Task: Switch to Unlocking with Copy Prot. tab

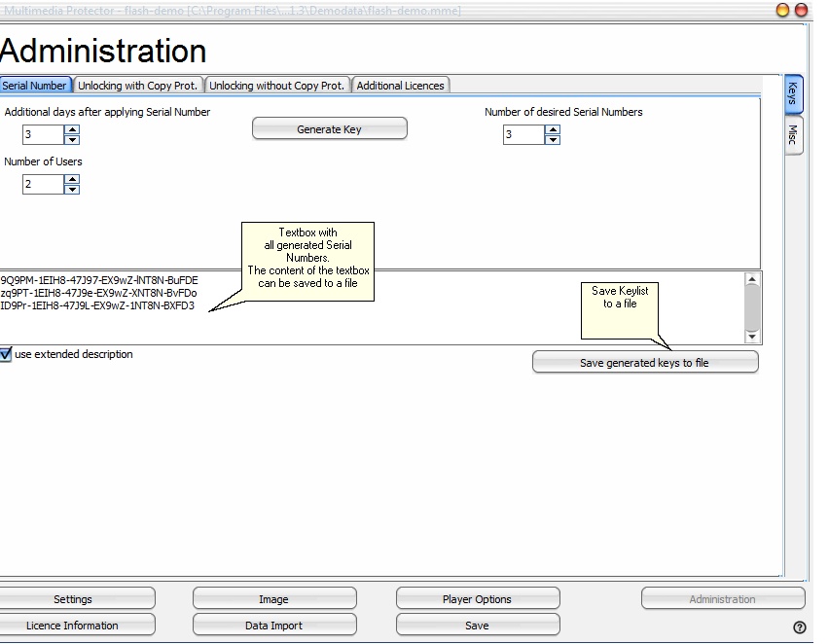Action: pos(137,86)
